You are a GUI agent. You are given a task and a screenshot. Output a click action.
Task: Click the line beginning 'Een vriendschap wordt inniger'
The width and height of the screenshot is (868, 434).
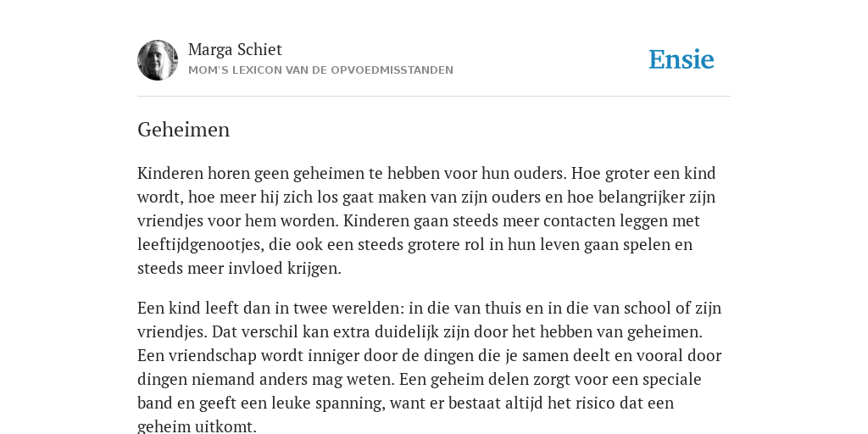point(429,355)
